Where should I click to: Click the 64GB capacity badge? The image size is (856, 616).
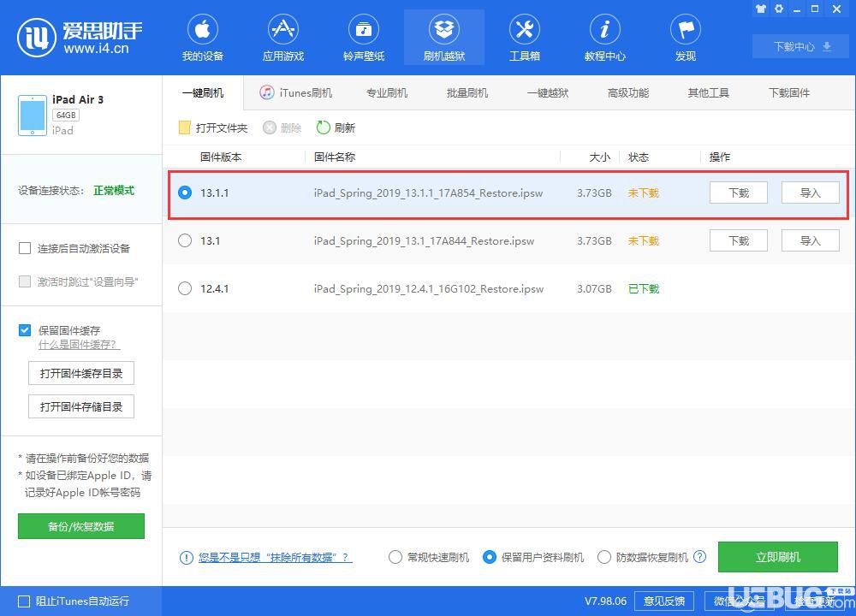[66, 115]
